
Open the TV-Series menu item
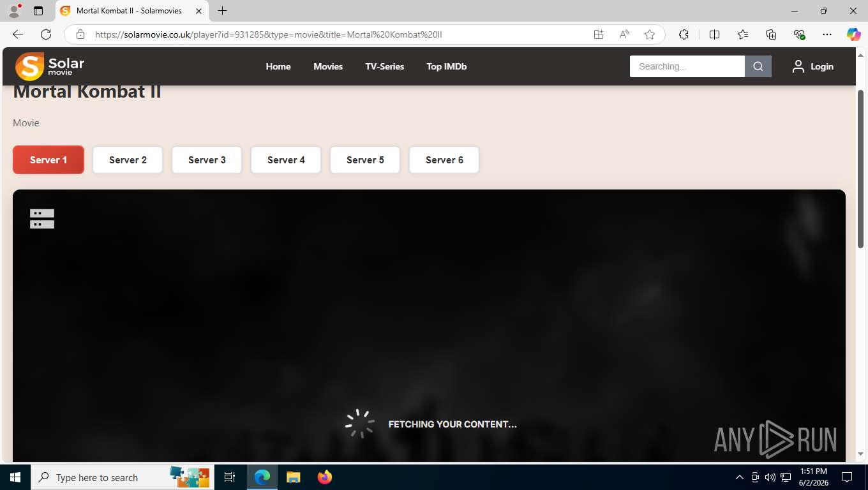pos(385,66)
